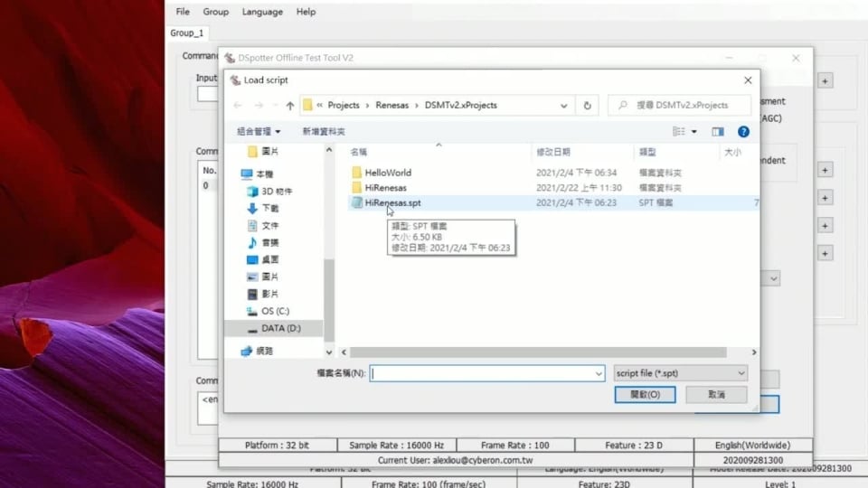Select OS (C:) drive in sidebar
Viewport: 868px width, 488px height.
click(275, 311)
